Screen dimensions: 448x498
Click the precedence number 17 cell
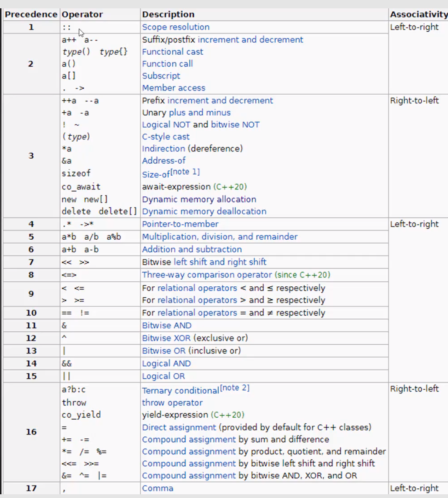pos(31,488)
